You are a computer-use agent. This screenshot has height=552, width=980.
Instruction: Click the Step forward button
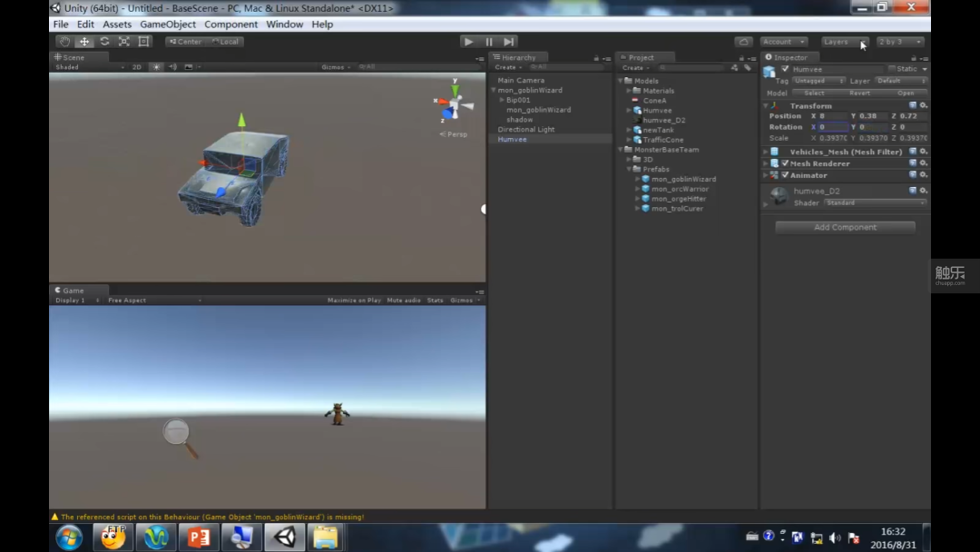tap(509, 41)
